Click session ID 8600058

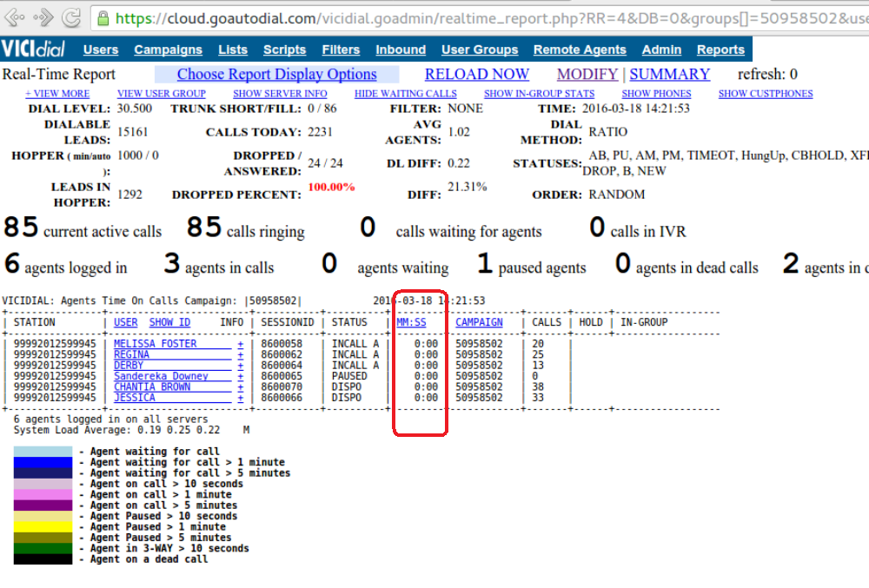coord(282,344)
